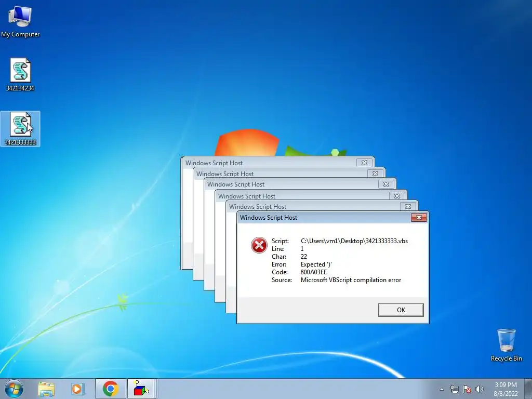Select the My Computer desktop icon
532x399 pixels.
[x=20, y=21]
